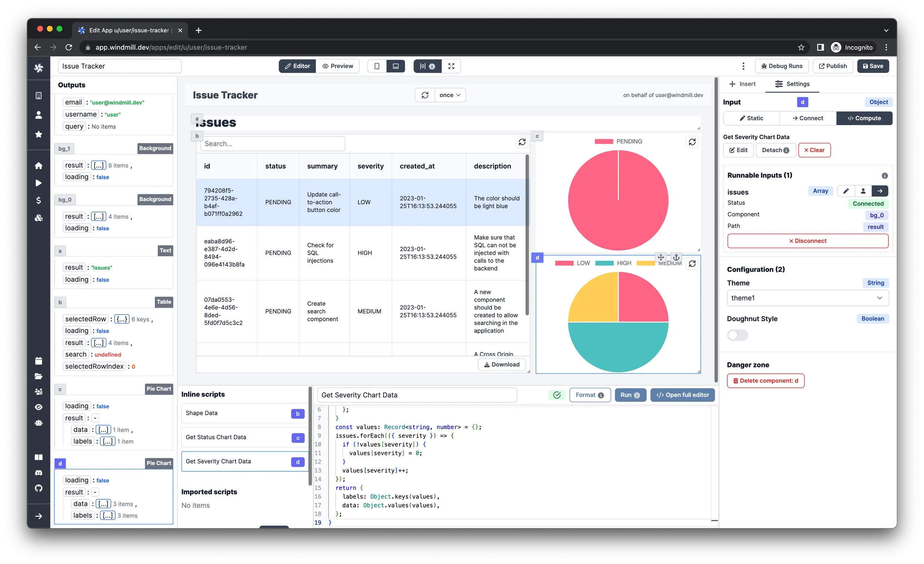Click the Open full editor icon for inline script
Image resolution: width=924 pixels, height=564 pixels.
pos(682,394)
